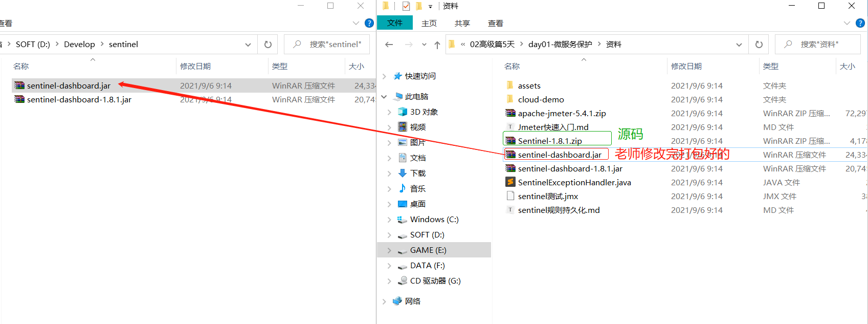Open address bar history dropdown in right window
The image size is (868, 324).
739,45
